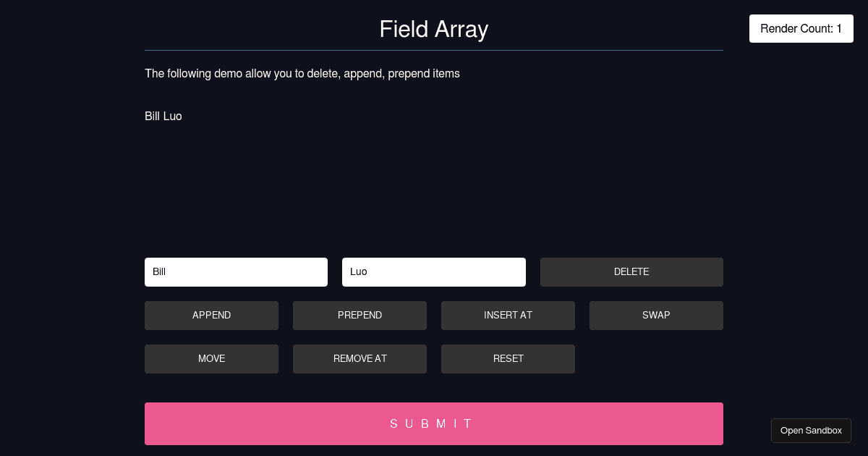
Task: Delete the Bill Luo row
Action: 631,272
